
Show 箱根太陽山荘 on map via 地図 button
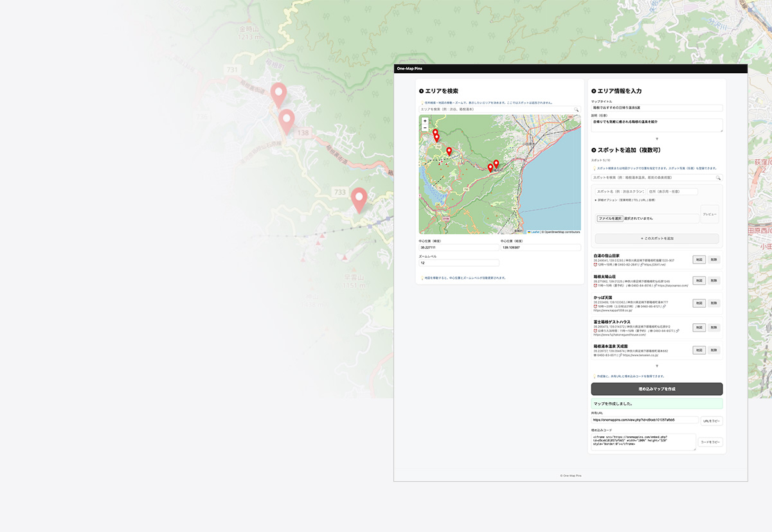pyautogui.click(x=699, y=281)
